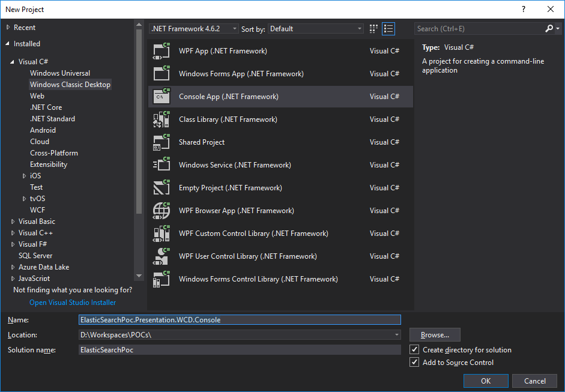Select the Test category
The image size is (565, 392).
tap(36, 187)
